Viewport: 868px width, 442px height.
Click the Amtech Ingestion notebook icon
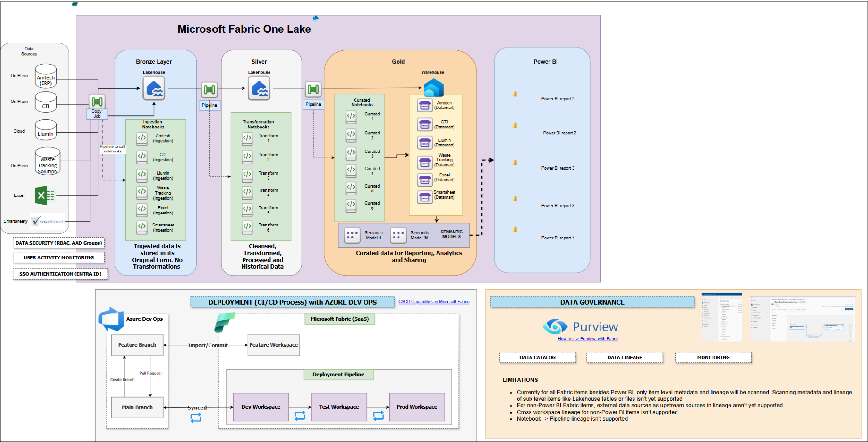click(x=142, y=138)
